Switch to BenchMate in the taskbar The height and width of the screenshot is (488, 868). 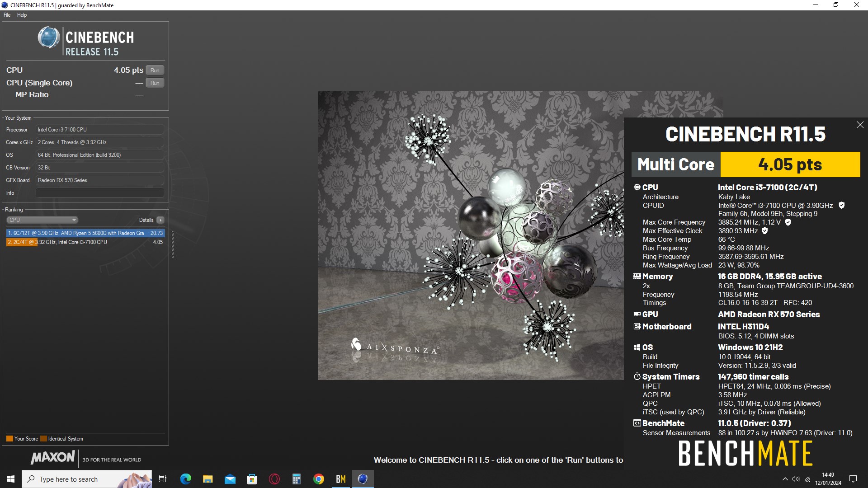[x=341, y=479]
